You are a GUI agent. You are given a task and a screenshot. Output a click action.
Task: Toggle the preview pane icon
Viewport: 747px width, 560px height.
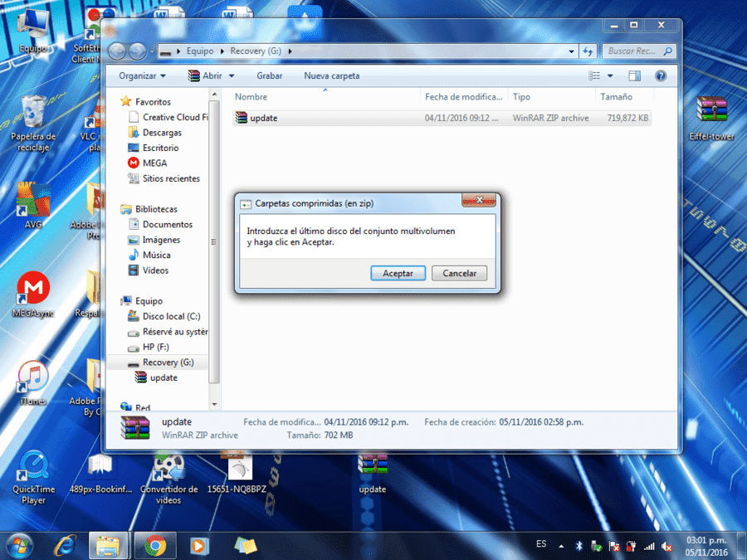(x=635, y=75)
